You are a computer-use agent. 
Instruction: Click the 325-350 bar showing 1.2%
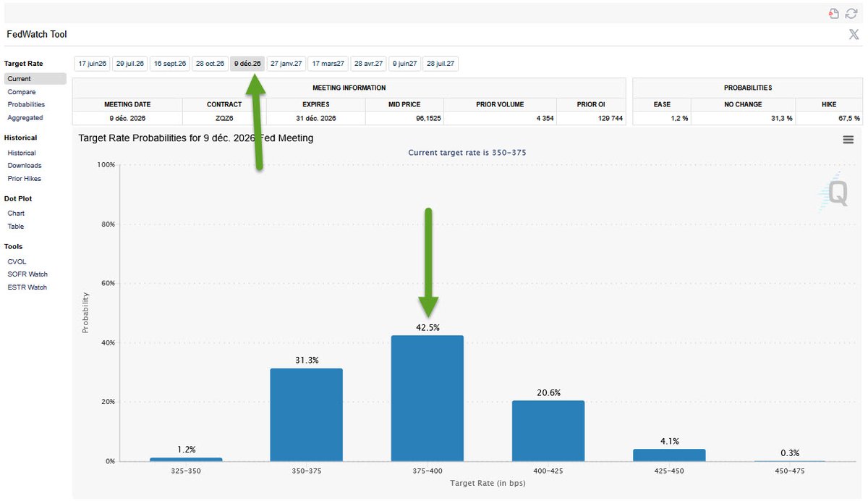pos(186,459)
